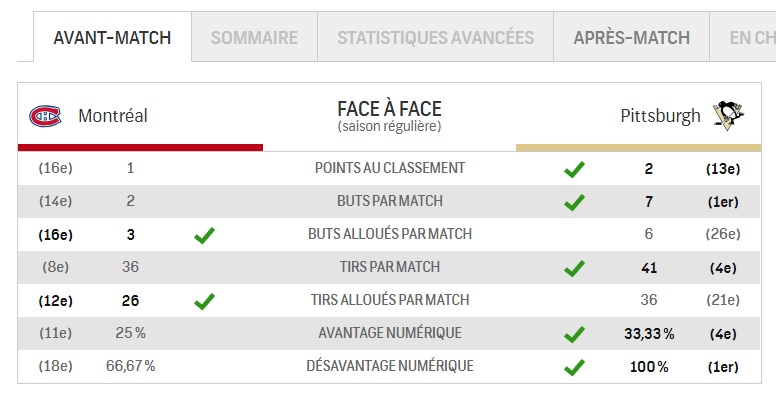Click green checkmark for Tirs par match
This screenshot has height=396, width=776.
[574, 268]
